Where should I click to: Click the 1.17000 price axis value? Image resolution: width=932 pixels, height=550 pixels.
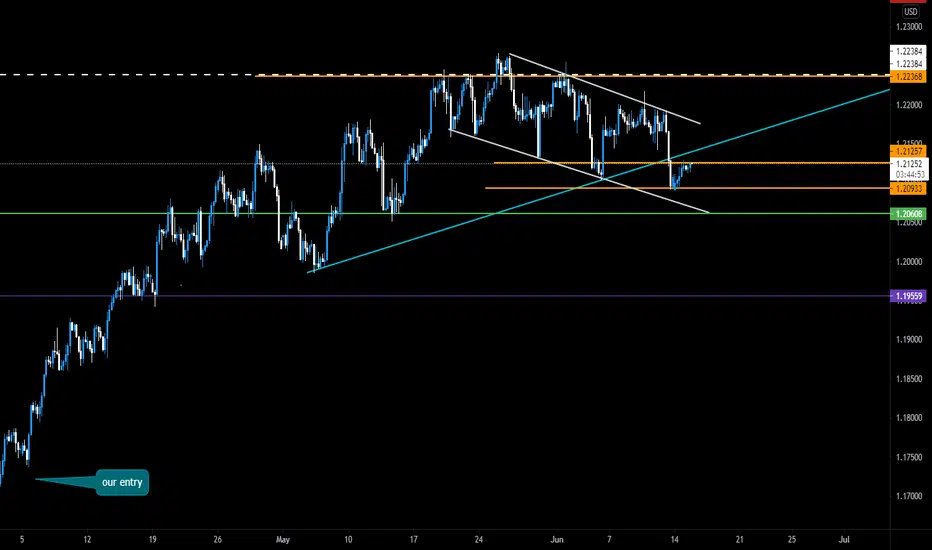click(x=909, y=496)
